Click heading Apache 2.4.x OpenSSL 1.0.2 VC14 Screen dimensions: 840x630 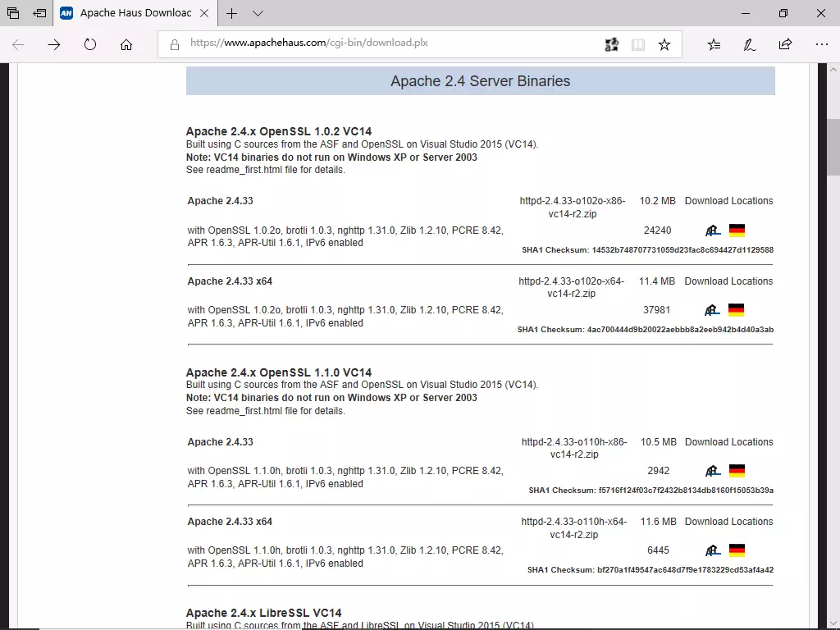[279, 131]
